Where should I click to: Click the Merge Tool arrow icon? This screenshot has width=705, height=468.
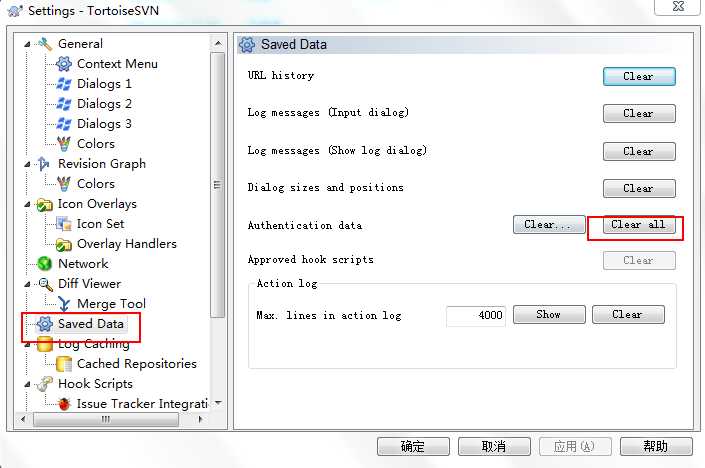tap(64, 304)
